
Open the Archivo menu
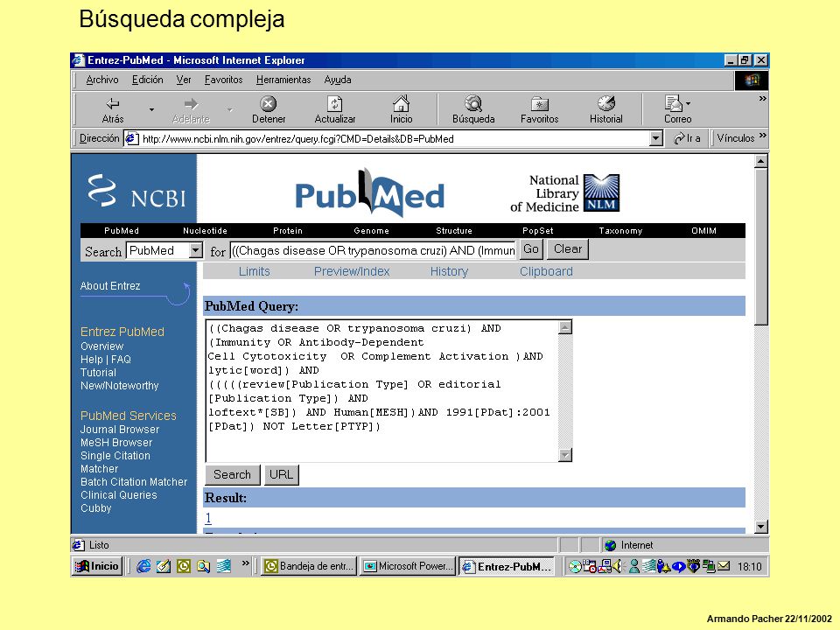coord(102,80)
